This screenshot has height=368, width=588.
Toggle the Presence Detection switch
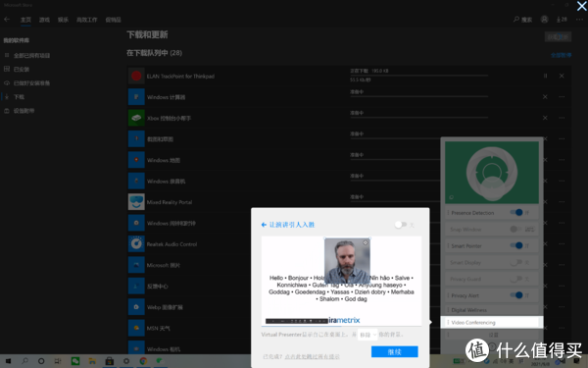click(516, 213)
